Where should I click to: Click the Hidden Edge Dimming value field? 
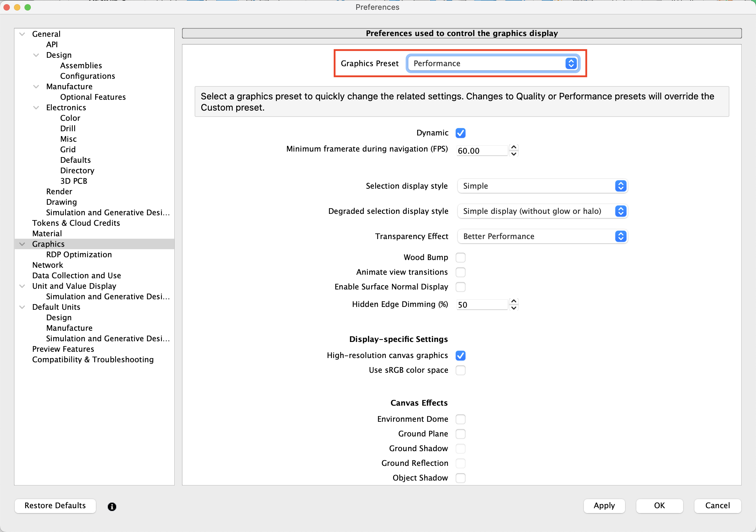(482, 305)
